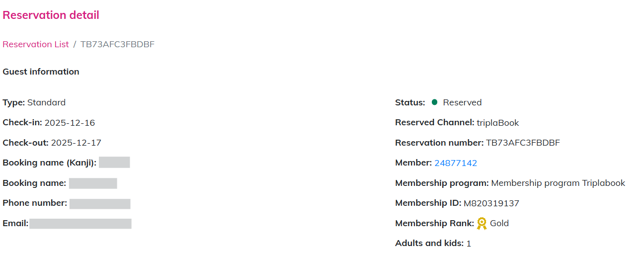Click the redacted Email value

coord(80,224)
